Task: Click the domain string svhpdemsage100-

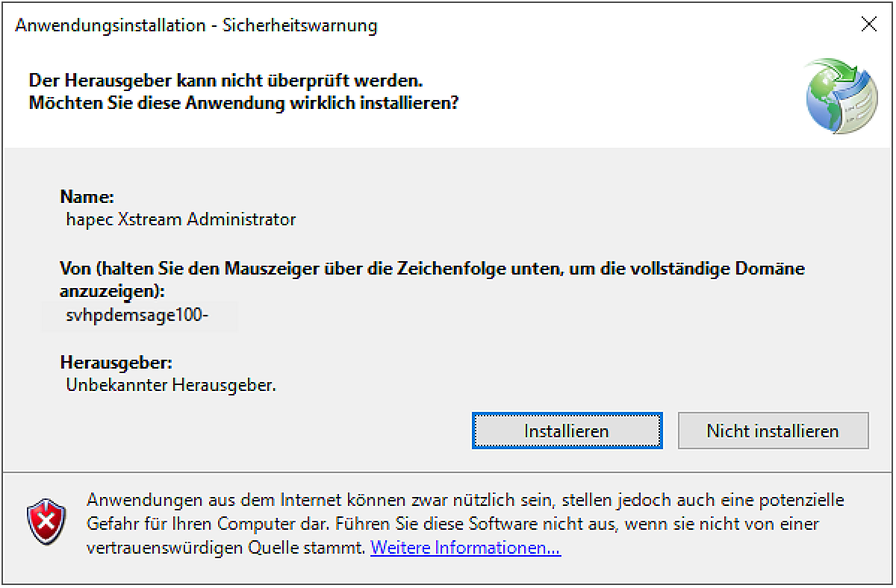Action: coord(137,316)
